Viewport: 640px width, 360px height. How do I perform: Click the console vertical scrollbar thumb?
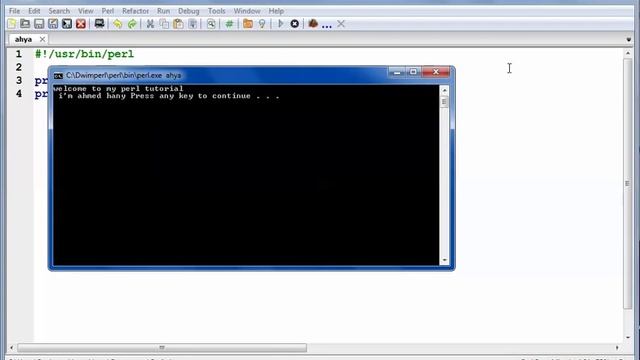pos(444,102)
